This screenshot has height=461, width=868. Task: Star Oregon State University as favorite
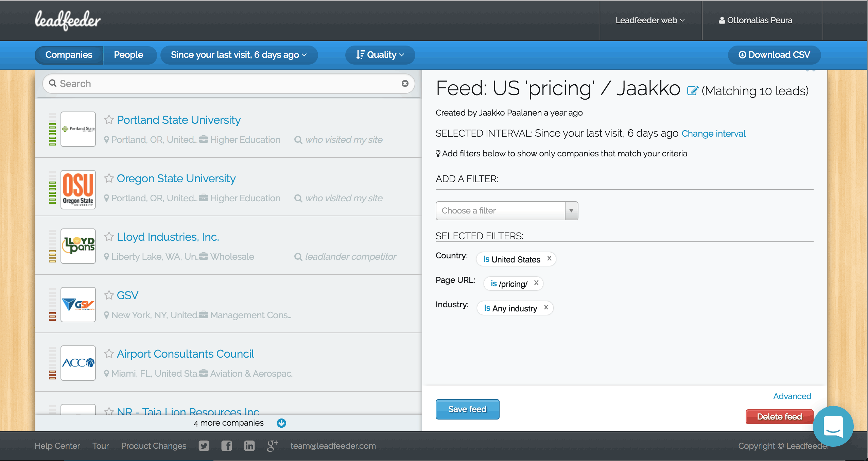[109, 178]
